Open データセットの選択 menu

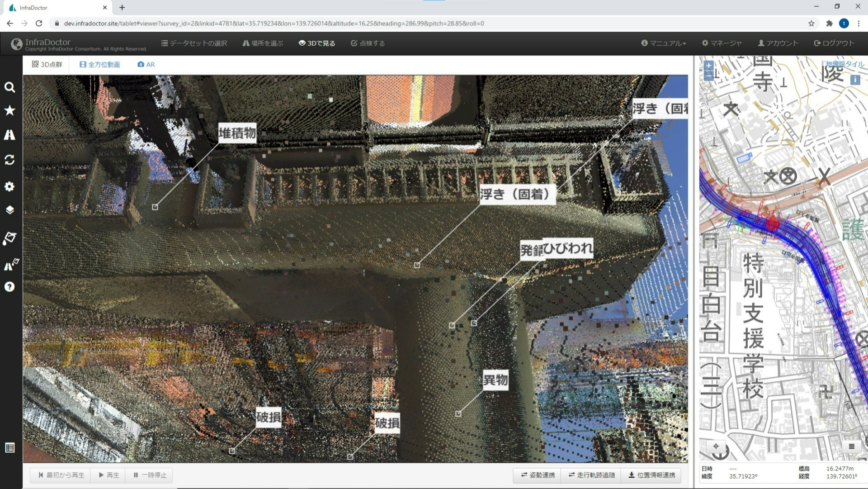pyautogui.click(x=194, y=43)
